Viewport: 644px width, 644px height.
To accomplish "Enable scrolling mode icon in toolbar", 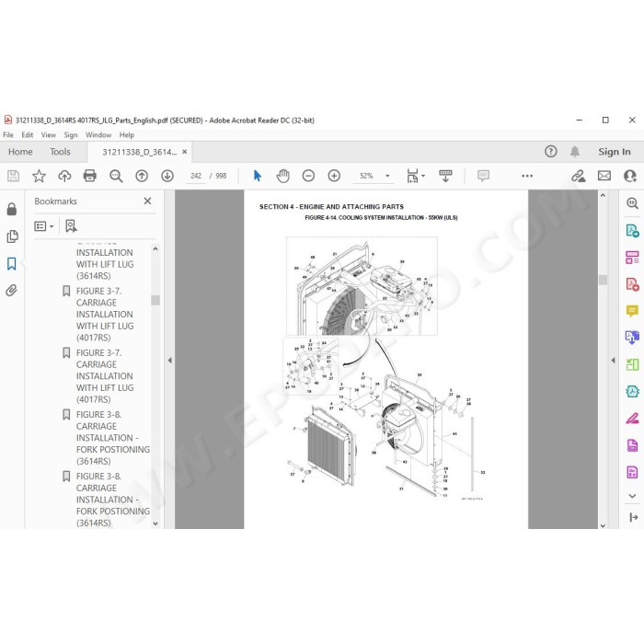I will click(x=445, y=176).
